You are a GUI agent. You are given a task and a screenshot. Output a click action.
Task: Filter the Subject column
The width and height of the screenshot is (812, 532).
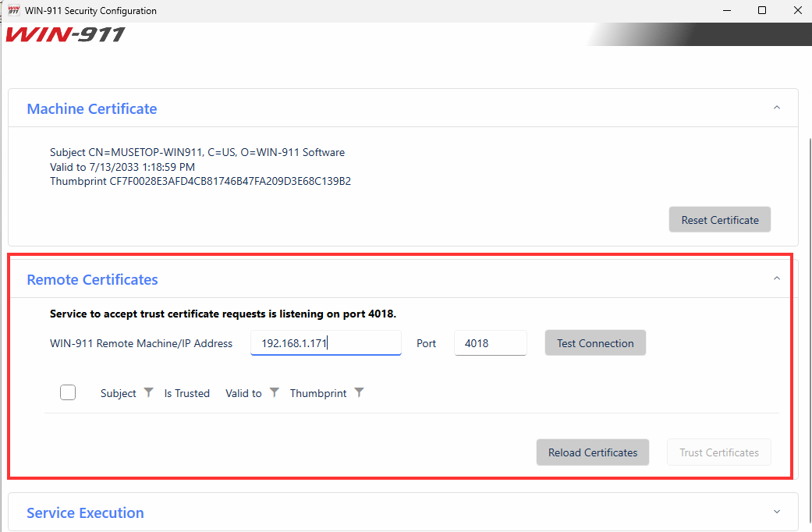149,392
